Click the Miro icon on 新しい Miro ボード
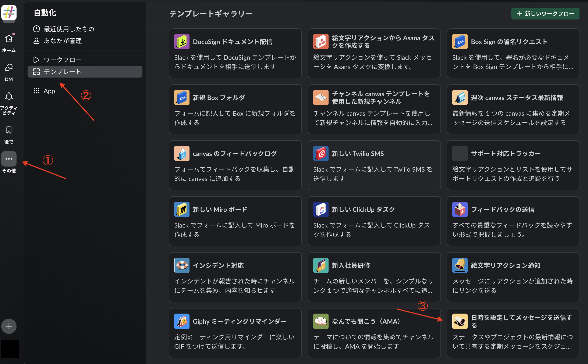 pos(182,209)
